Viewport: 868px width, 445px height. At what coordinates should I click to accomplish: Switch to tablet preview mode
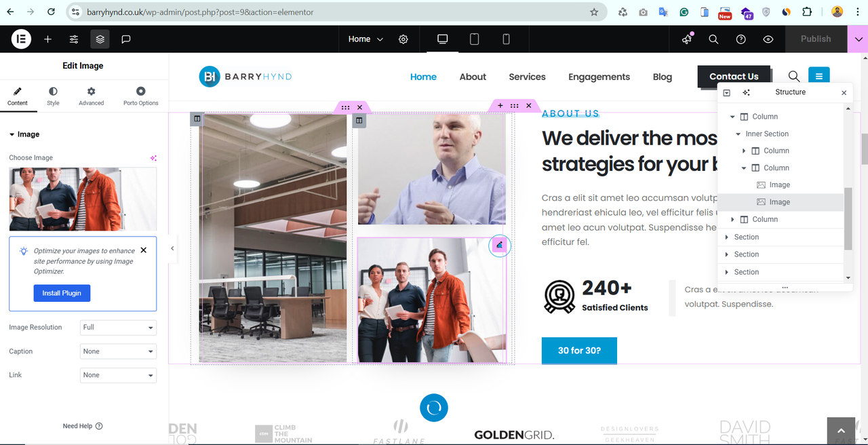(x=475, y=39)
